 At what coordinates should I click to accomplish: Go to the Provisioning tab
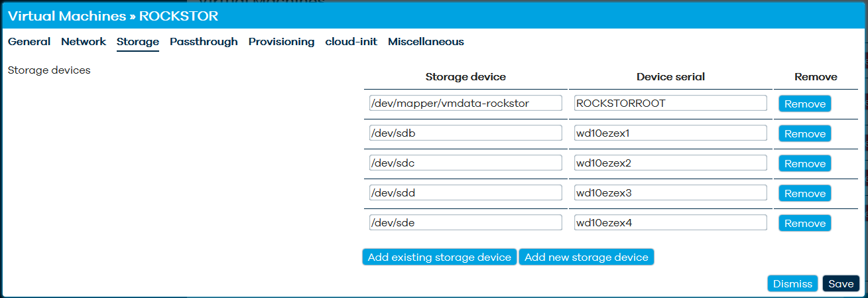(281, 42)
